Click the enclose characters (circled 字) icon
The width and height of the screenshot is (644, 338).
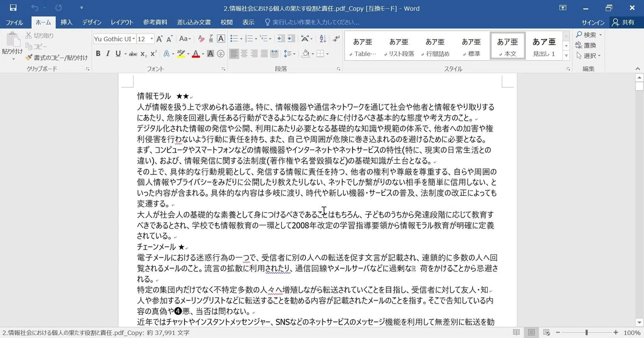[221, 54]
